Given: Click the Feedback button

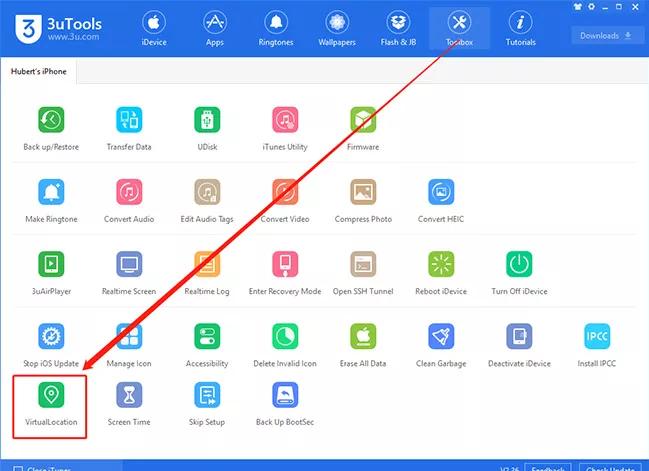Looking at the screenshot, I should point(548,468).
